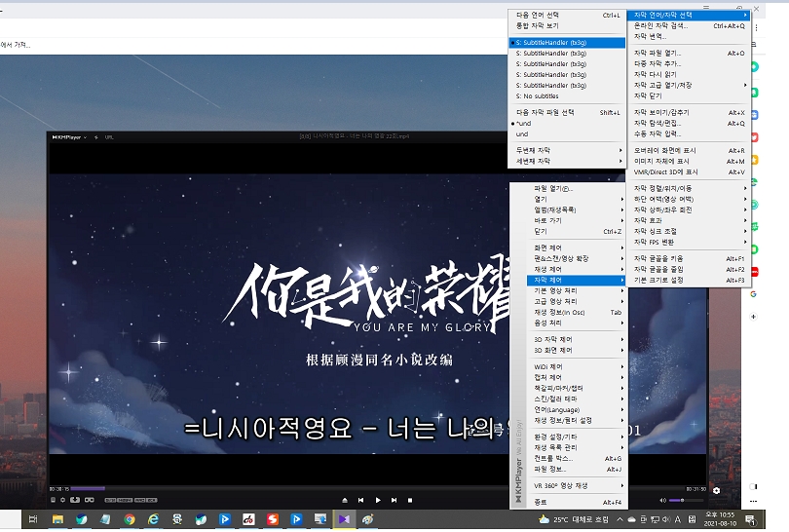This screenshot has height=532, width=789.
Task: Select VMR/Direct 3D에 표시 option
Action: click(x=689, y=172)
